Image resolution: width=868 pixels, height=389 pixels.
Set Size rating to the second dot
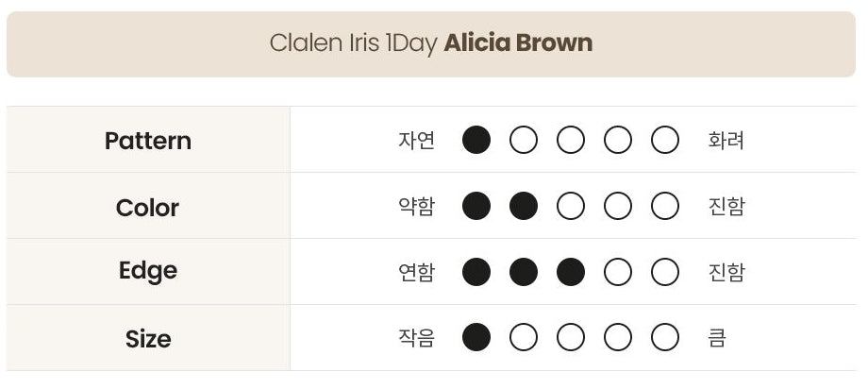[524, 337]
